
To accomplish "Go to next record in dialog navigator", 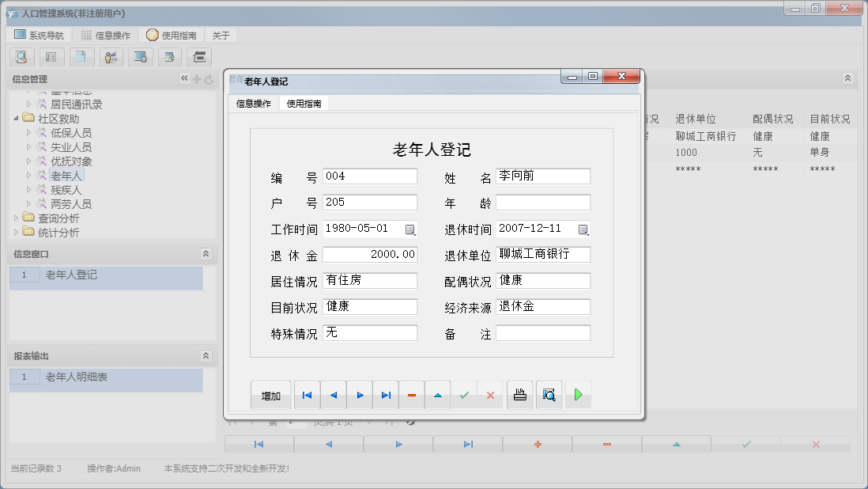I will click(360, 395).
